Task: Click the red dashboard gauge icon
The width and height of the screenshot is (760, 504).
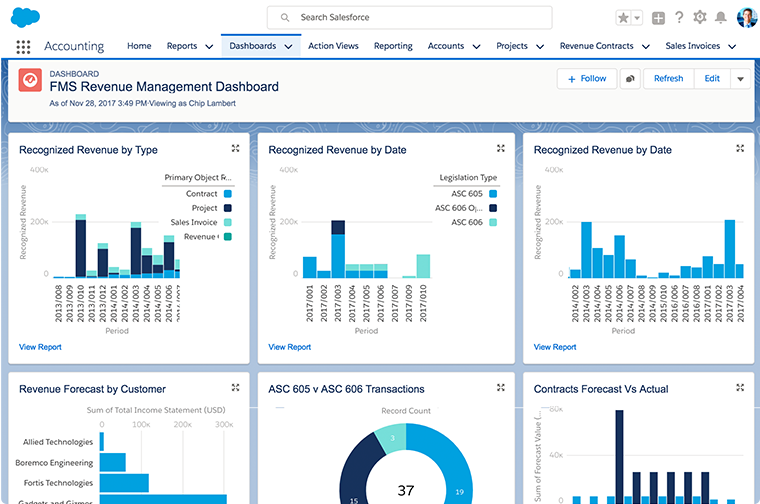Action: tap(30, 79)
